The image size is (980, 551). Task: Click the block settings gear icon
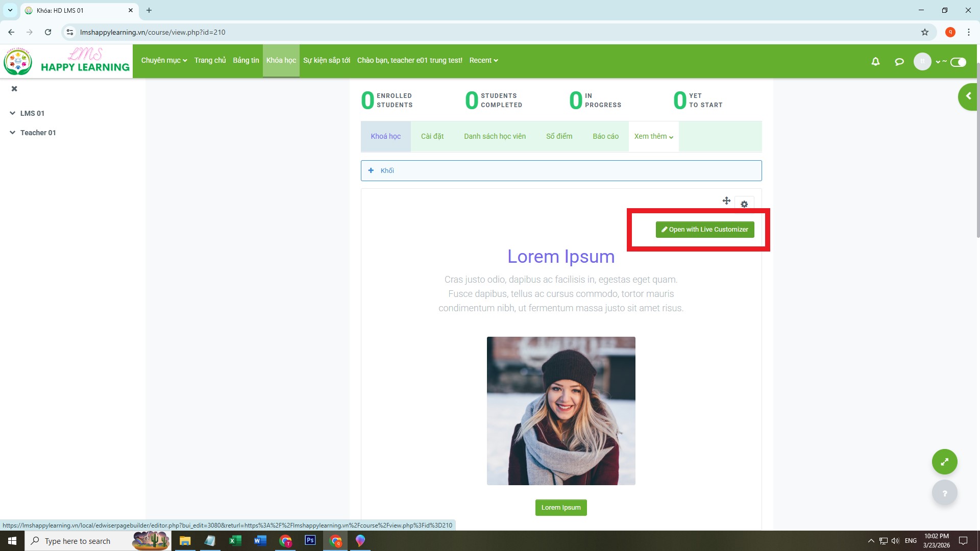point(744,204)
